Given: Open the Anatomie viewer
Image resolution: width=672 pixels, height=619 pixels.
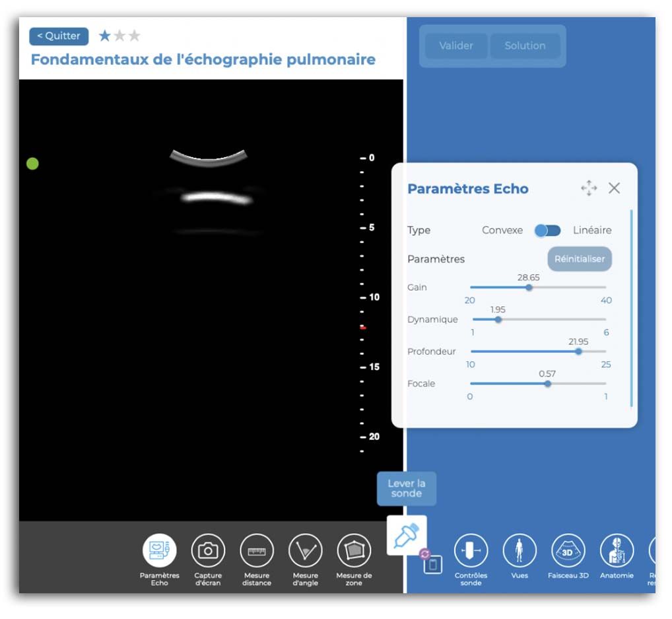Looking at the screenshot, I should 617,550.
